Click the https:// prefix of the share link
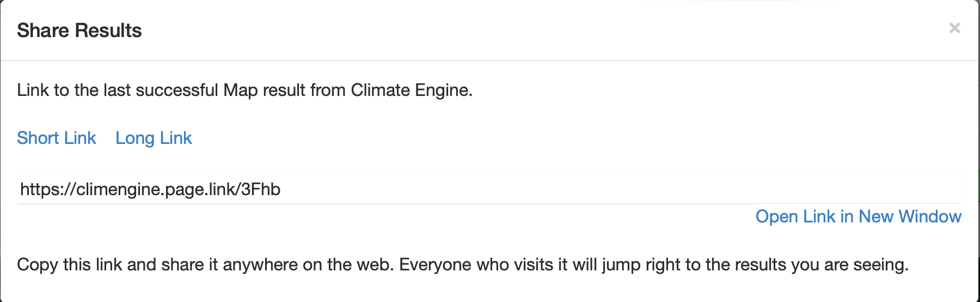The height and width of the screenshot is (302, 980). pos(46,189)
